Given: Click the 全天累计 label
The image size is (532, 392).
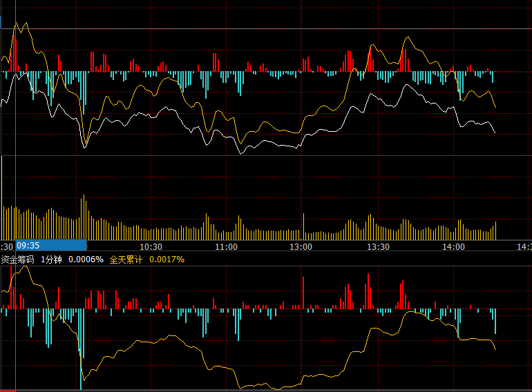Looking at the screenshot, I should [126, 260].
